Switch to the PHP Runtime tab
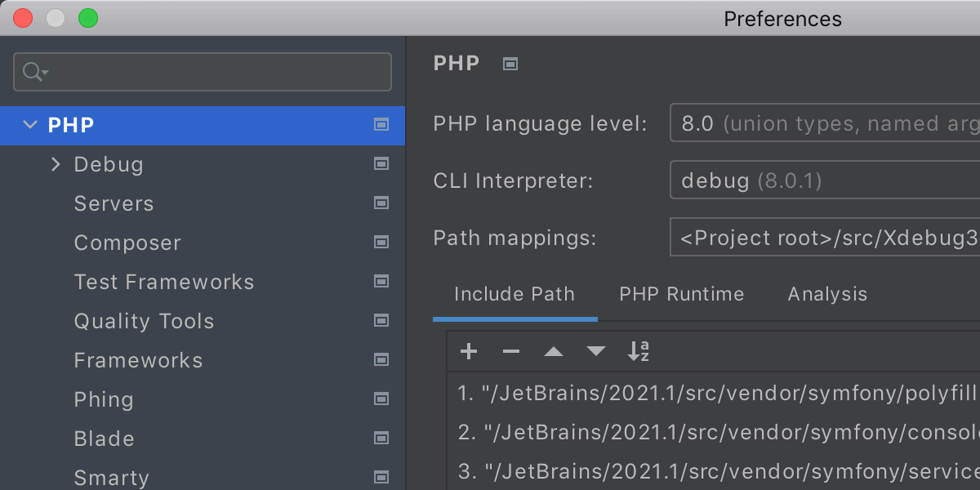The height and width of the screenshot is (490, 980). click(x=681, y=294)
